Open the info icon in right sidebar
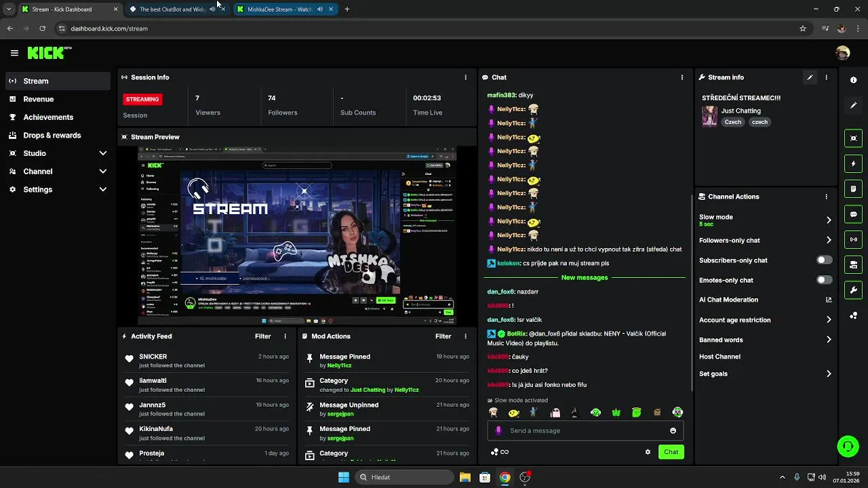868x488 pixels. [x=853, y=80]
